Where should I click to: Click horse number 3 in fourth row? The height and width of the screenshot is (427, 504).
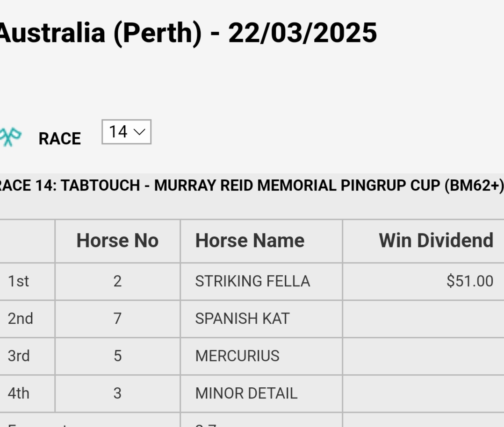tap(118, 393)
